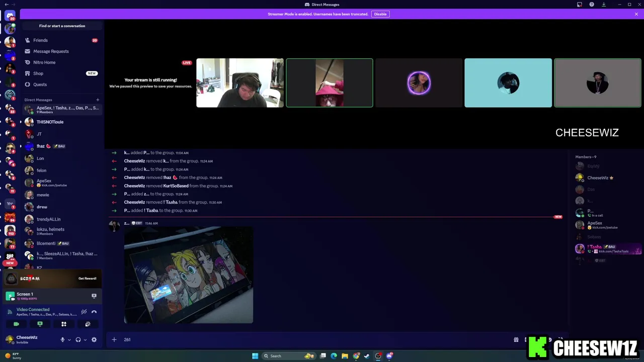This screenshot has height=362, width=644.
Task: Open Task View on the taskbar
Action: pos(323,356)
